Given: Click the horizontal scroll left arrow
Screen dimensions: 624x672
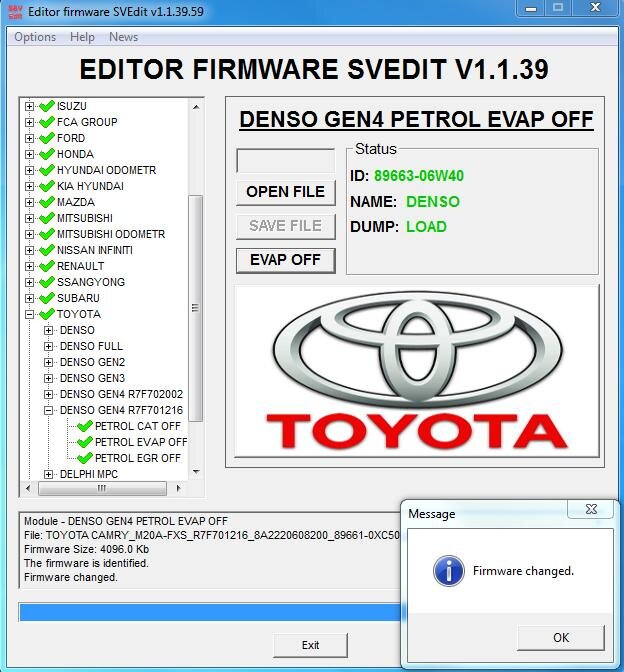Looking at the screenshot, I should pos(28,488).
